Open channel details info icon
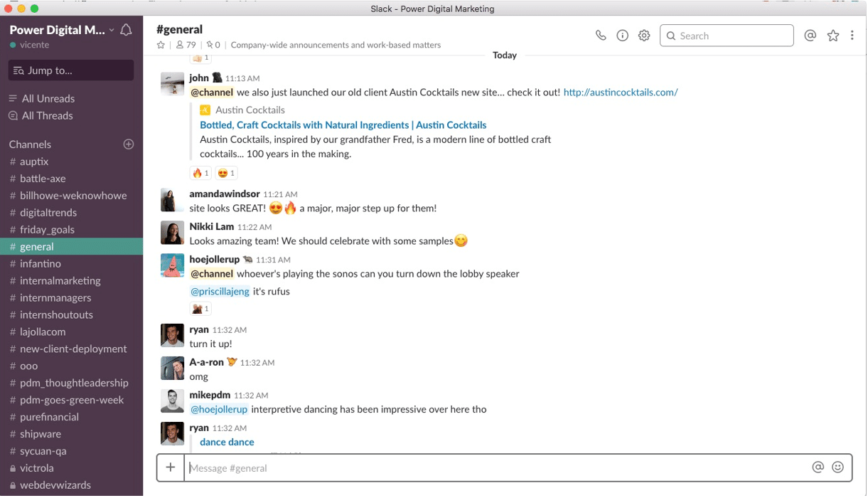Viewport: 868px width, 498px height. pyautogui.click(x=622, y=36)
